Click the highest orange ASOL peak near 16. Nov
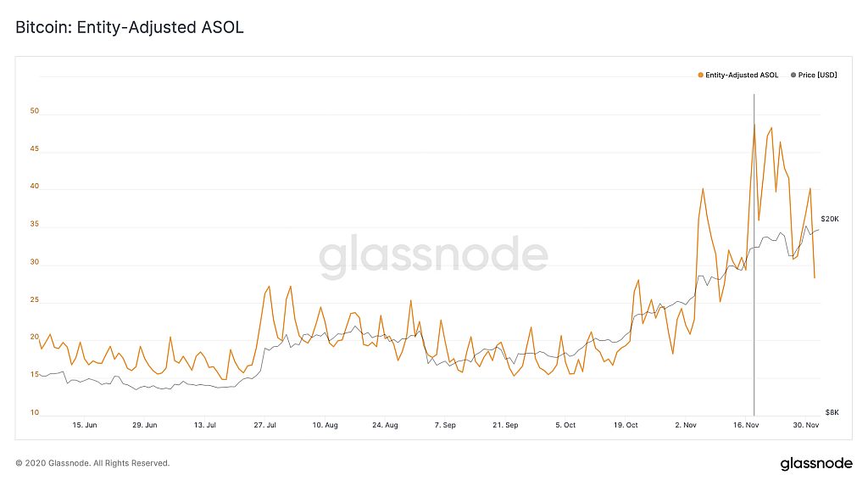 point(754,126)
